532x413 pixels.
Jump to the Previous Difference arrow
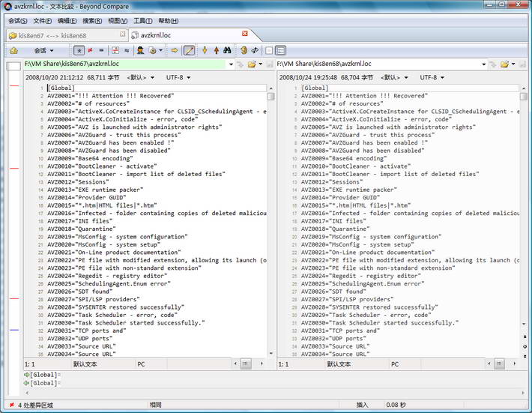[215, 50]
